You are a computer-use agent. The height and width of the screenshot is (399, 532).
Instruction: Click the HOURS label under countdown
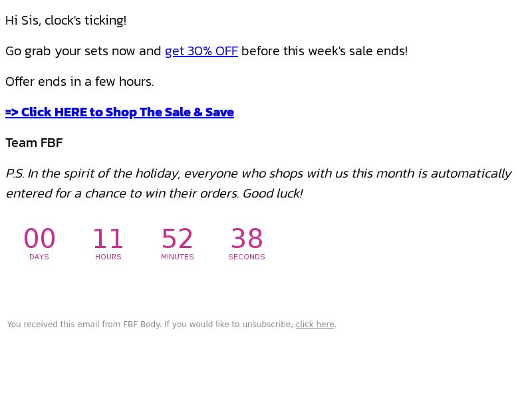108,257
